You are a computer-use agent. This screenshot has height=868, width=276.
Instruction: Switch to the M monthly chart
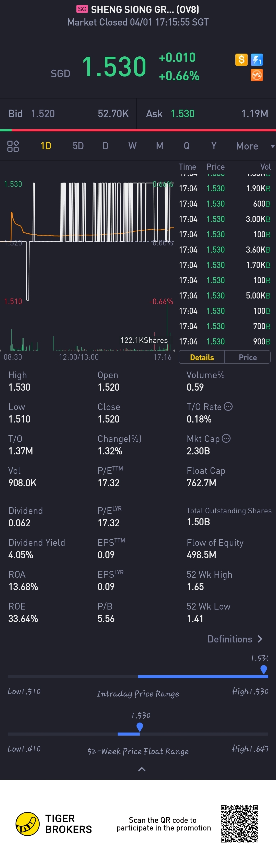(x=159, y=146)
